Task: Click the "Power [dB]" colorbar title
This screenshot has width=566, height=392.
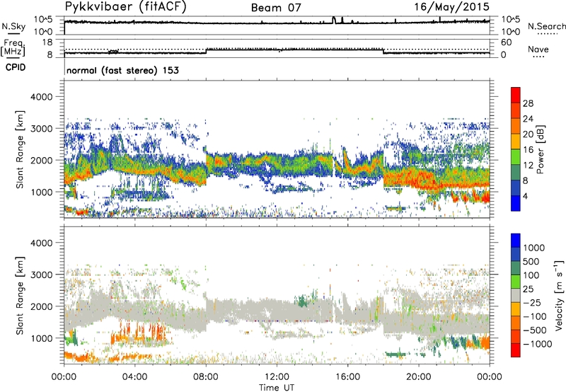Action: tap(540, 149)
